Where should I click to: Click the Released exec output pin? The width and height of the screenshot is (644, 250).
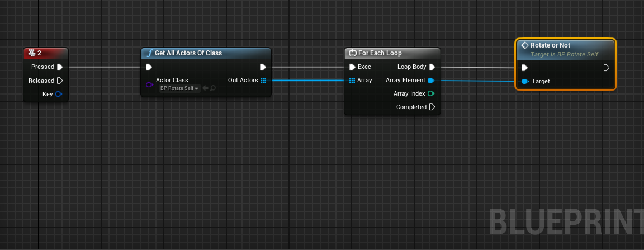coord(60,81)
